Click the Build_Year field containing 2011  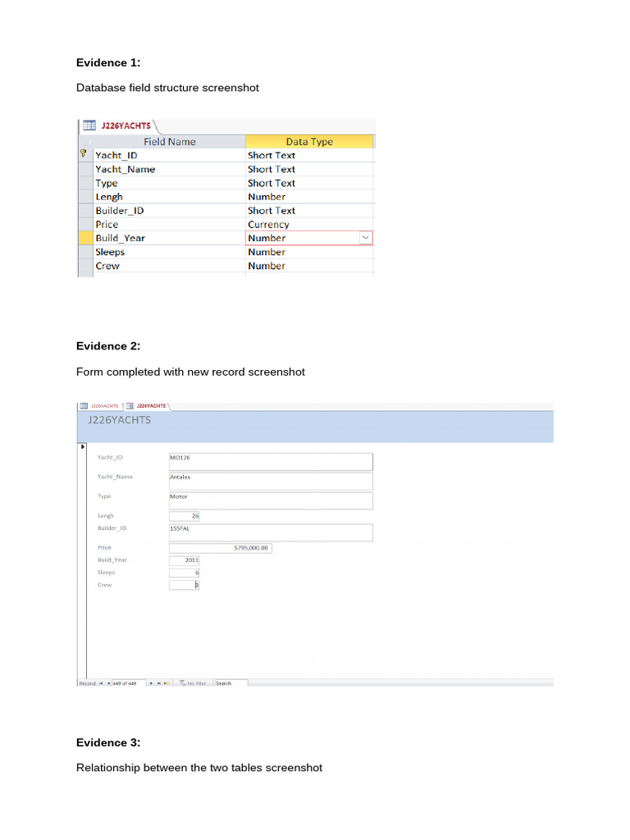click(185, 560)
